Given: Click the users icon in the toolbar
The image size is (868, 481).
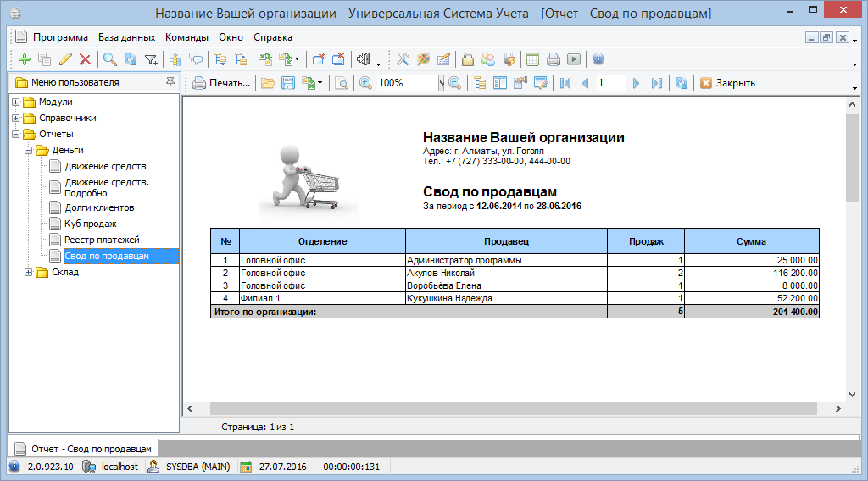Looking at the screenshot, I should pyautogui.click(x=488, y=59).
